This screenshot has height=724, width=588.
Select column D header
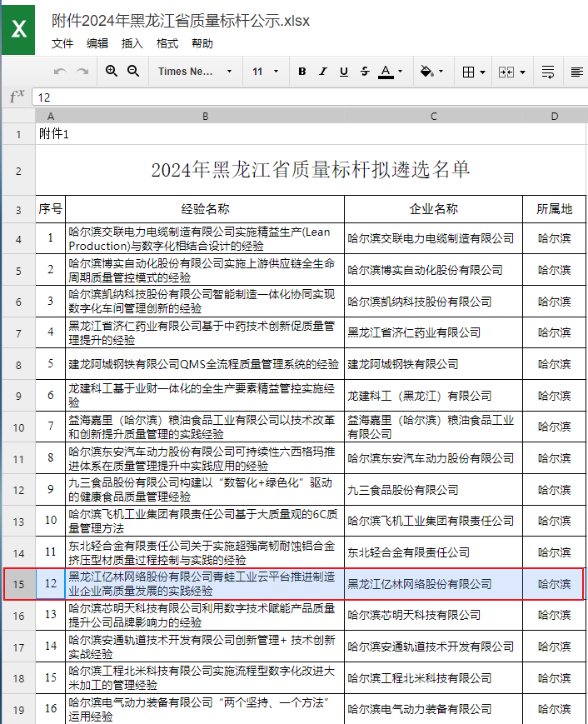[555, 117]
